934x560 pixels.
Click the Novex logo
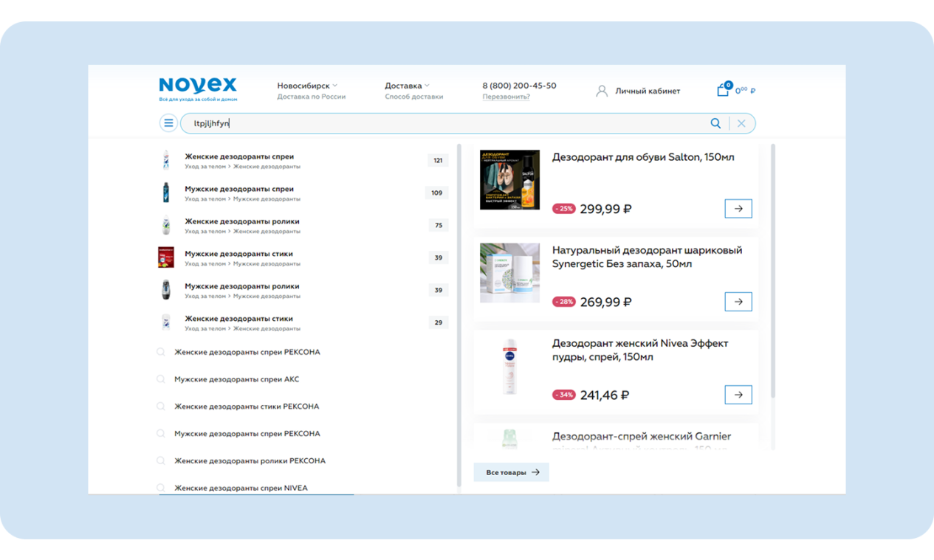click(x=198, y=87)
